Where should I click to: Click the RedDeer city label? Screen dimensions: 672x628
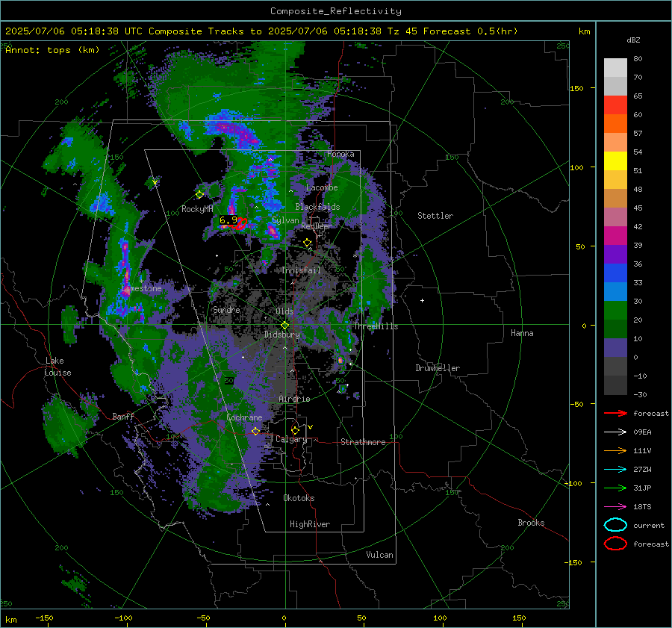coord(317,226)
